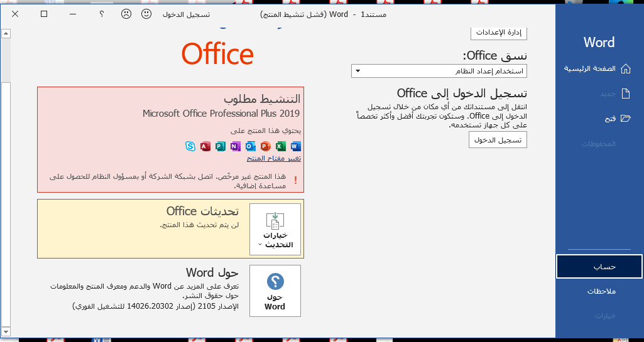
Task: Click the تسجيل الدخول button under Office sign-in
Action: pyautogui.click(x=498, y=140)
